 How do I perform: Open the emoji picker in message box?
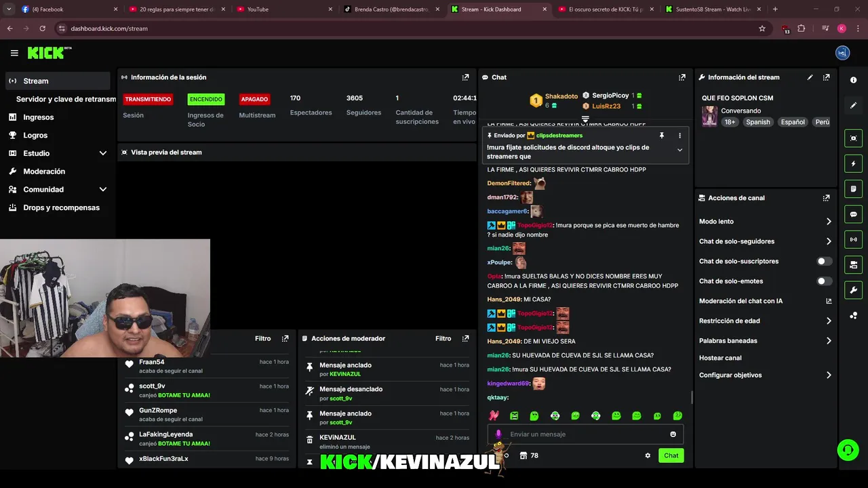pyautogui.click(x=673, y=434)
